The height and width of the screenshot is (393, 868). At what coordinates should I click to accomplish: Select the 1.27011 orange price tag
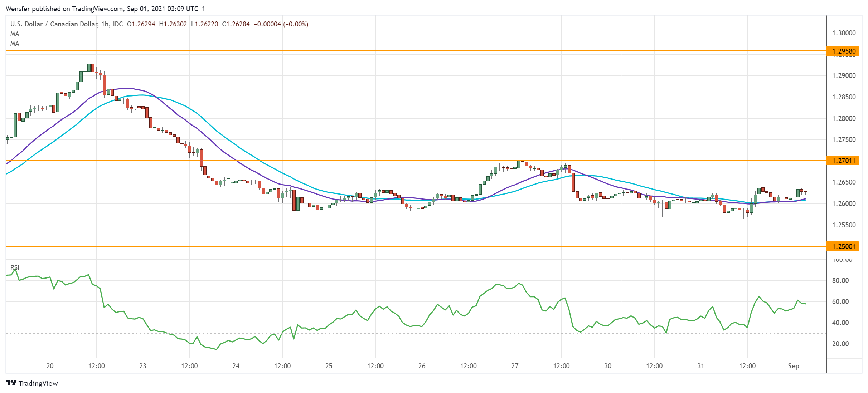coord(843,161)
